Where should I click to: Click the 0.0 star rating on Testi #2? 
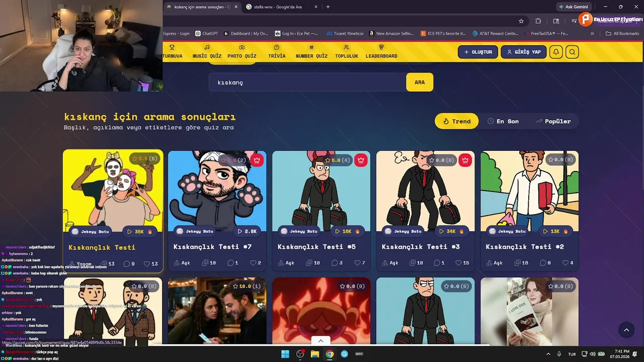click(560, 159)
